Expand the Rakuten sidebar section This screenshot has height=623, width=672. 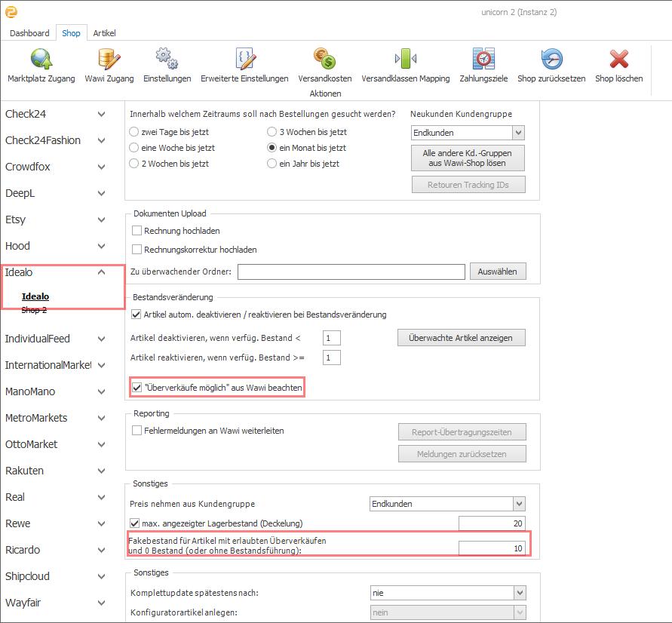point(101,471)
